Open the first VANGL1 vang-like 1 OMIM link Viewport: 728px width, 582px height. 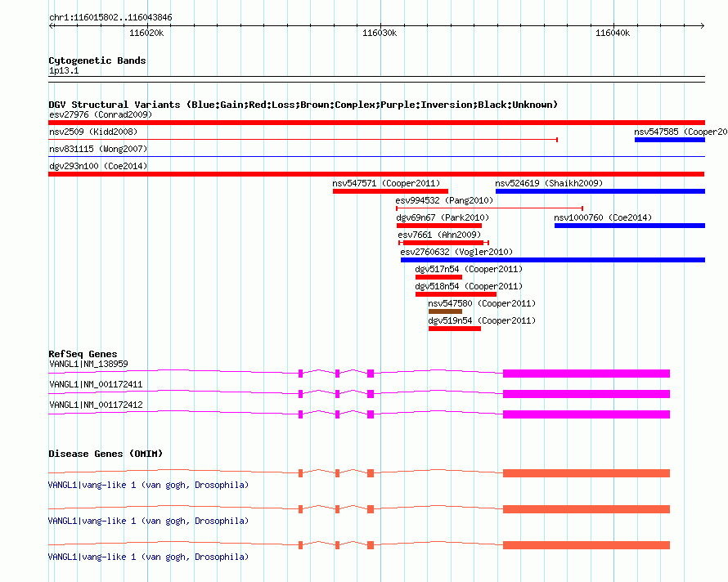coord(149,485)
